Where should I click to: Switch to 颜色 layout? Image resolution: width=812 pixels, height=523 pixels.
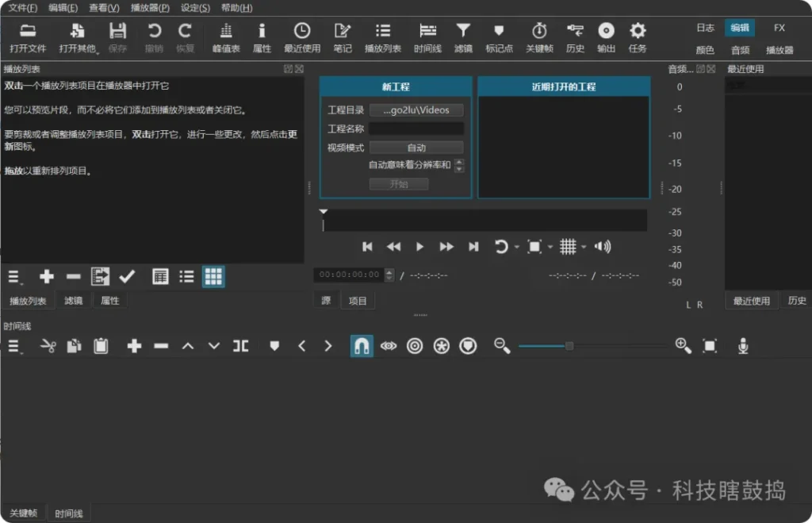click(705, 50)
